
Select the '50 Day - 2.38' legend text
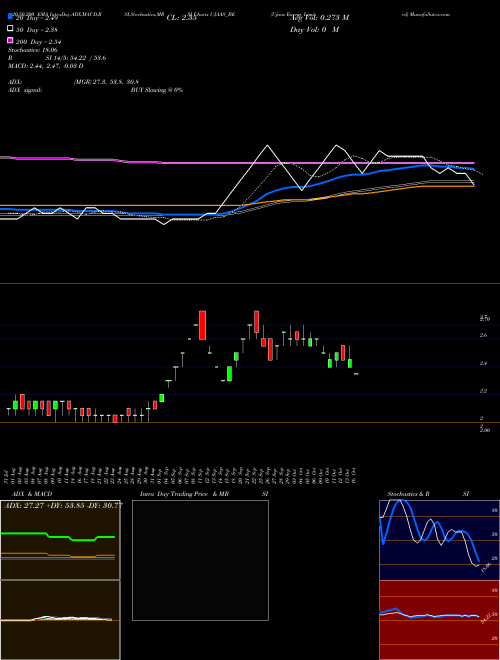[37, 30]
